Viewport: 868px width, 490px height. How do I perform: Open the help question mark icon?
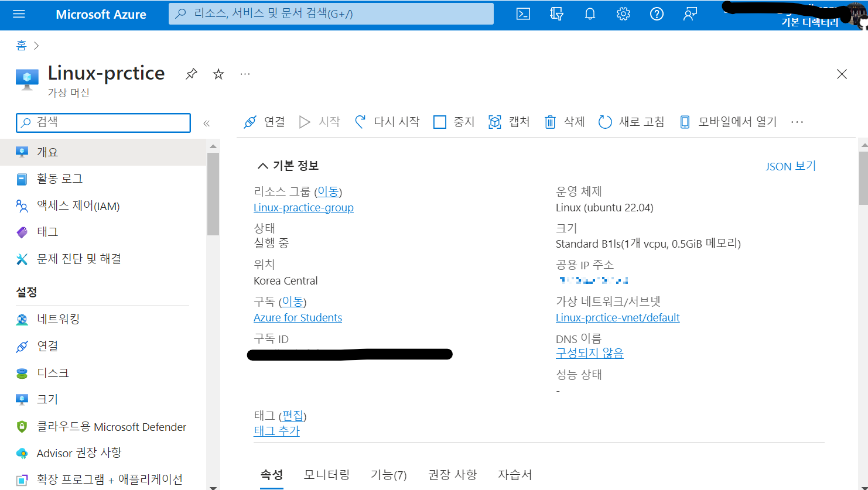pyautogui.click(x=657, y=14)
